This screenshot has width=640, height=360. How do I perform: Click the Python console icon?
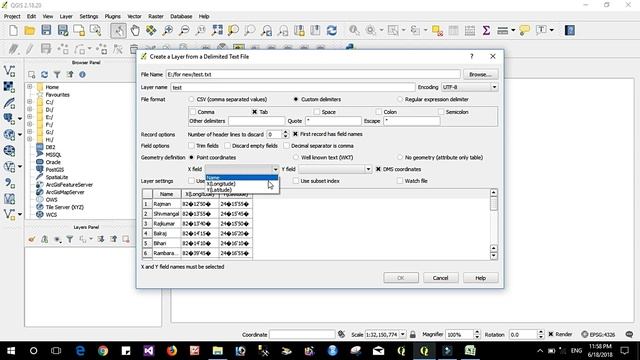pos(349,48)
